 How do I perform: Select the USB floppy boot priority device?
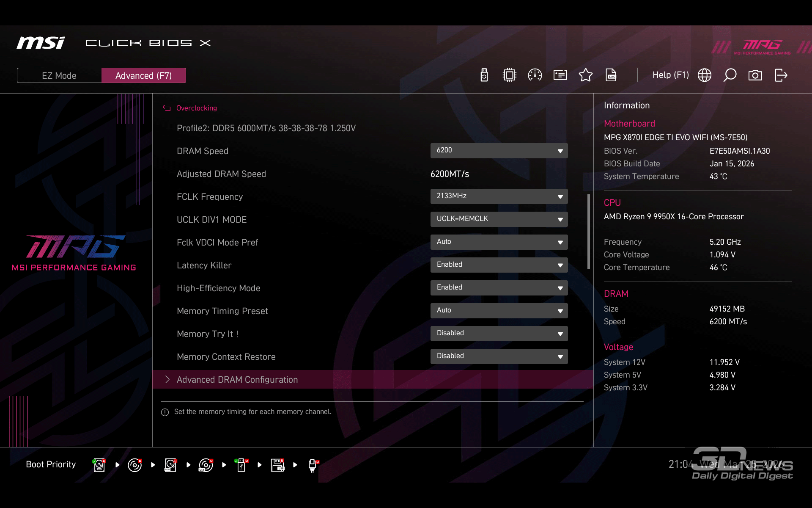pyautogui.click(x=277, y=465)
